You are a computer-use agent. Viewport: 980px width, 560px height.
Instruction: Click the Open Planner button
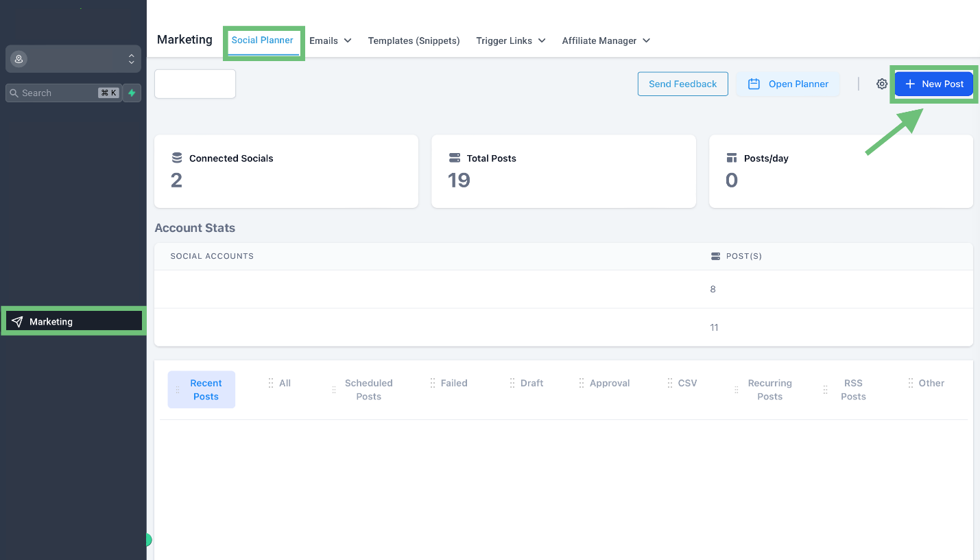[788, 84]
